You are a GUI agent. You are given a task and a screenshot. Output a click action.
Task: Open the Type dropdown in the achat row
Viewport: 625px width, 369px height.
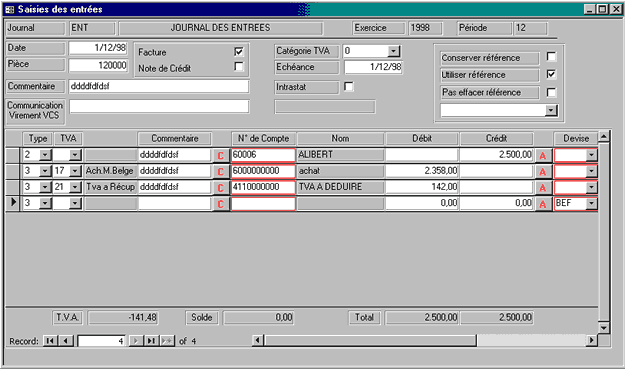coord(45,171)
